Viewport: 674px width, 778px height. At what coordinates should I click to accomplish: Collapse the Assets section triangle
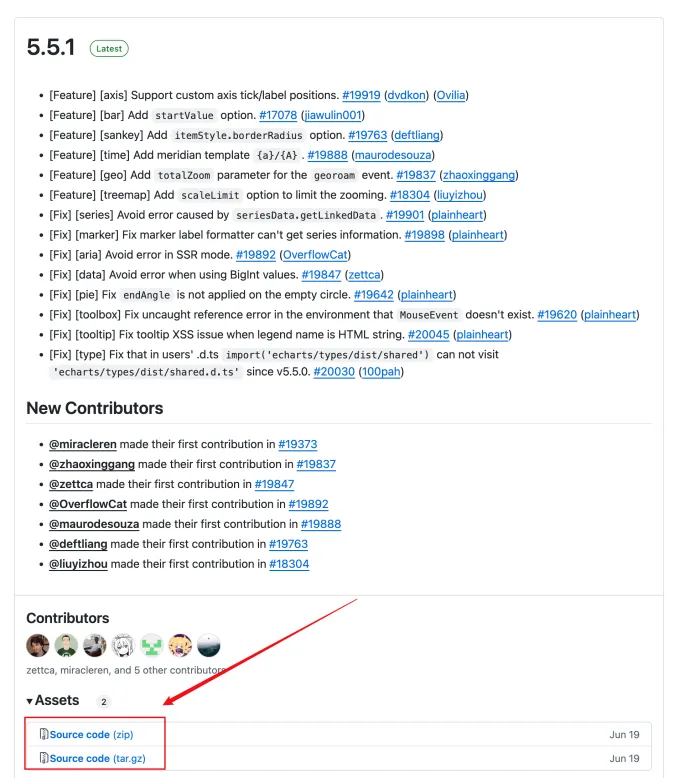(30, 701)
